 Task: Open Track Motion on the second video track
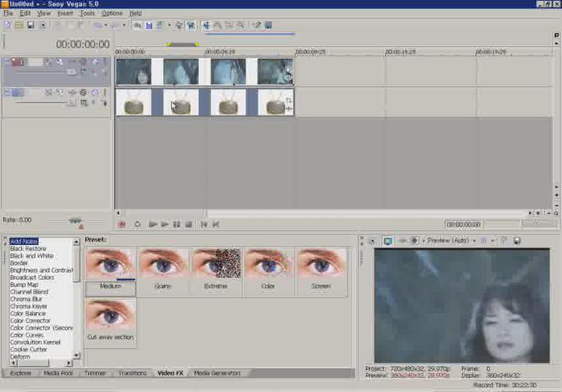pyautogui.click(x=59, y=92)
